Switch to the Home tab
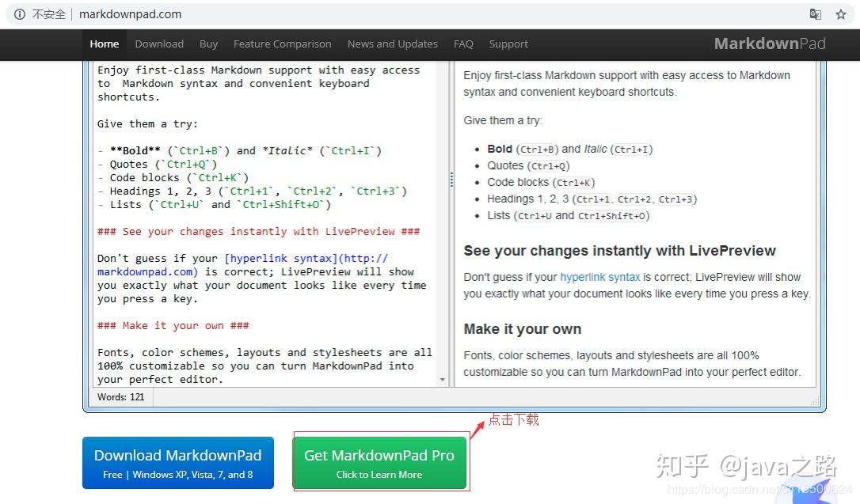The height and width of the screenshot is (504, 860). [104, 44]
